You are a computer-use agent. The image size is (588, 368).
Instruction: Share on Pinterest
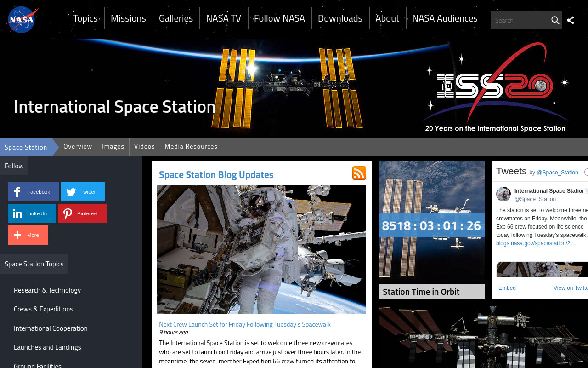point(82,213)
